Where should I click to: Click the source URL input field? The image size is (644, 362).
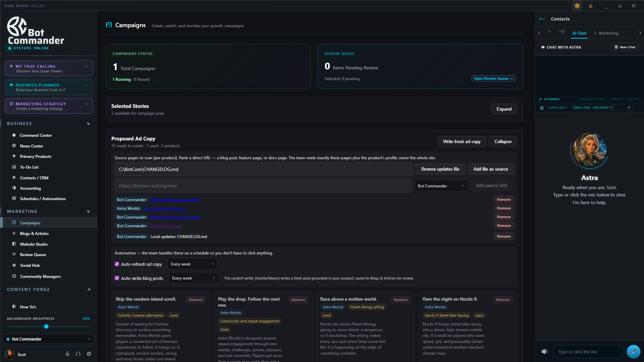263,186
